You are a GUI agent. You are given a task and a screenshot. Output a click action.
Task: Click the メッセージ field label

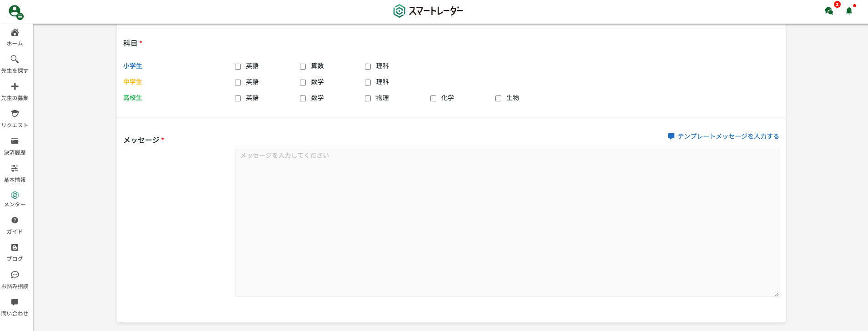coord(141,140)
